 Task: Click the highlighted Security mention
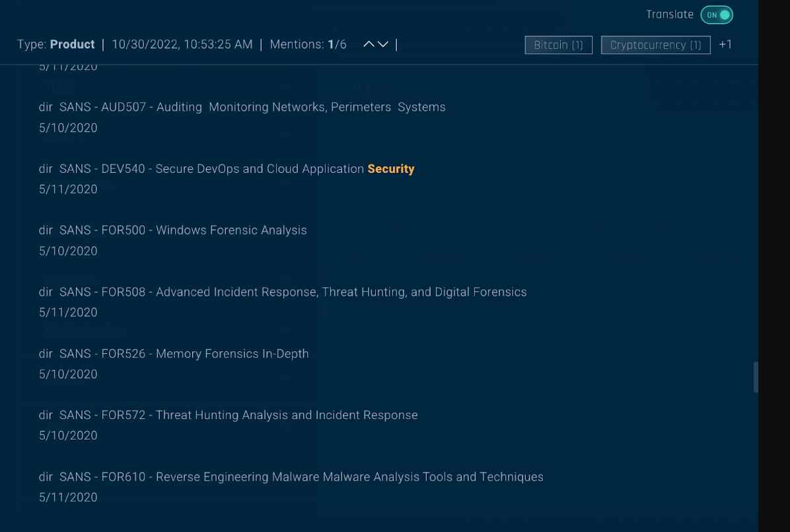(x=391, y=168)
